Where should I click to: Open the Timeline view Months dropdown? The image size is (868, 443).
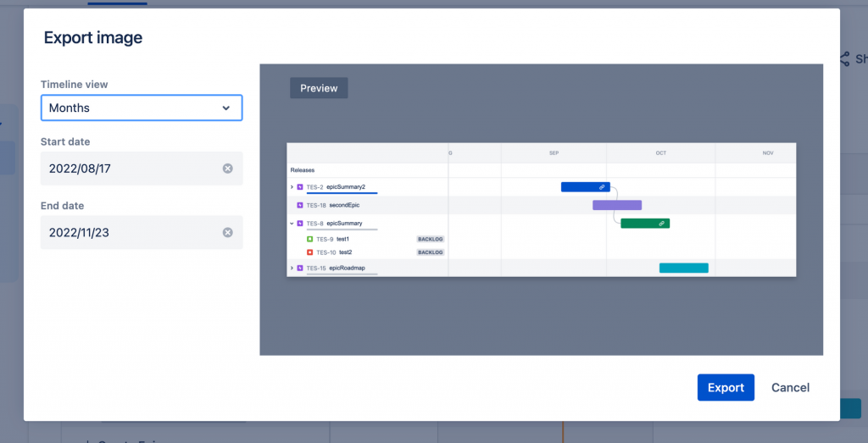[142, 108]
